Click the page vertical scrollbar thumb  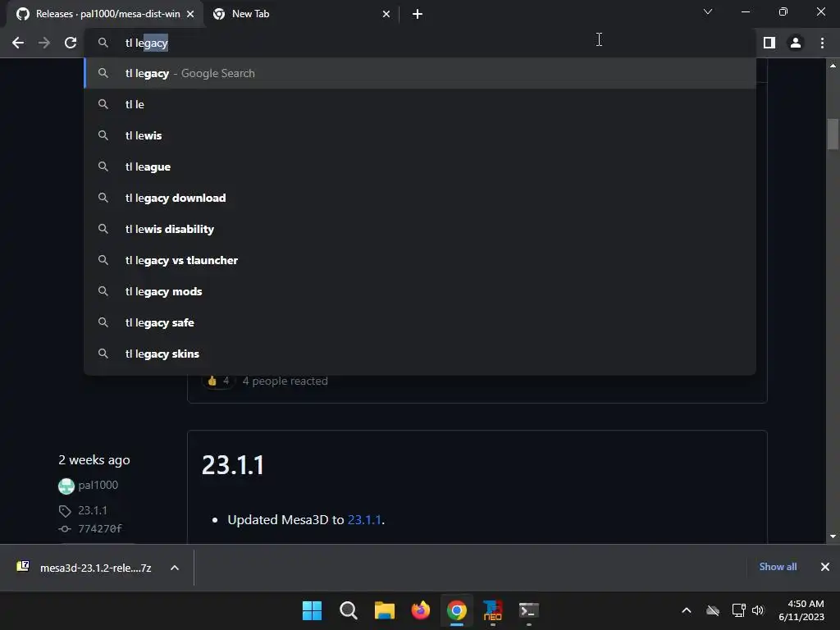coord(833,134)
